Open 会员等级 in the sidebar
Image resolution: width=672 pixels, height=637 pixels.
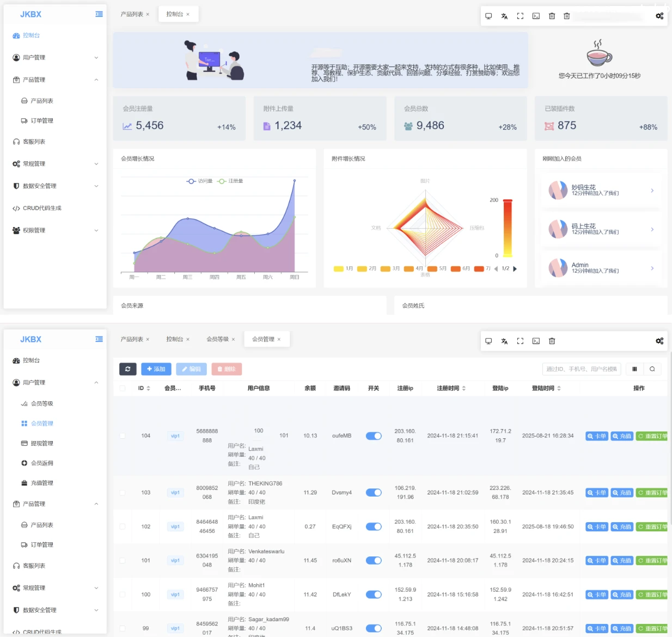(x=42, y=403)
